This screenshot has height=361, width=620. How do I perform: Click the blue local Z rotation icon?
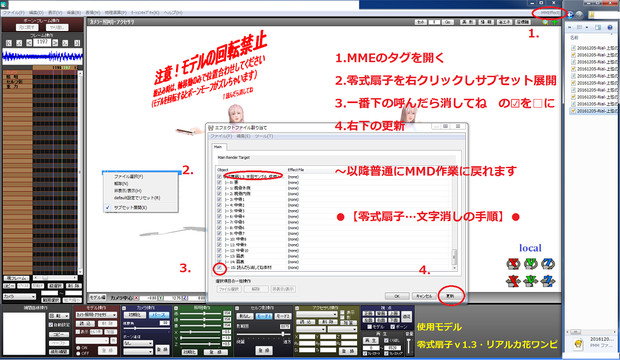point(548,263)
